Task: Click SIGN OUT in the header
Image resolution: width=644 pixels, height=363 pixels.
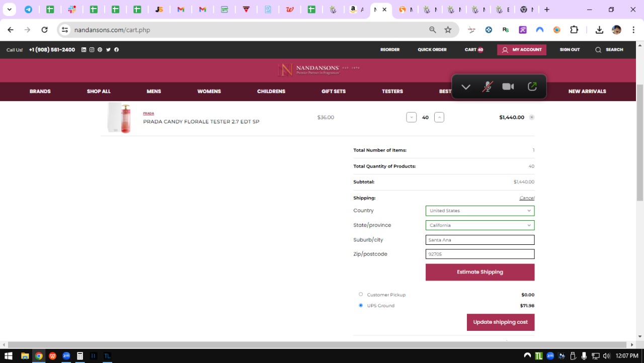Action: pyautogui.click(x=570, y=50)
